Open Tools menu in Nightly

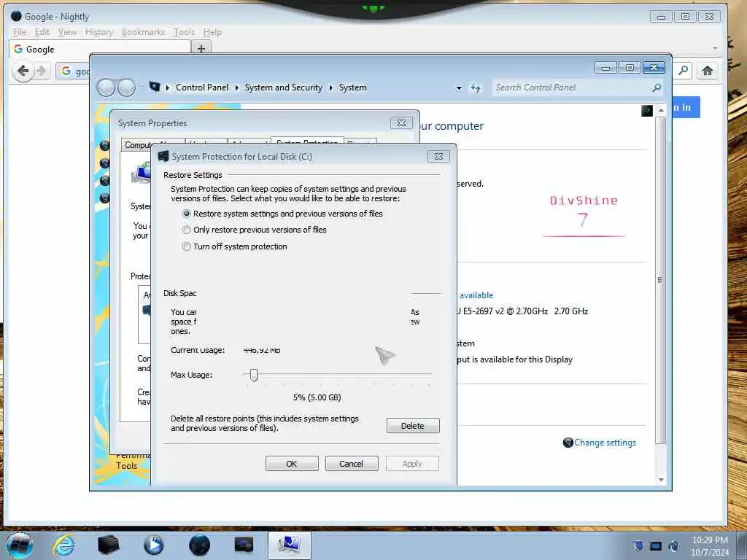pos(184,32)
